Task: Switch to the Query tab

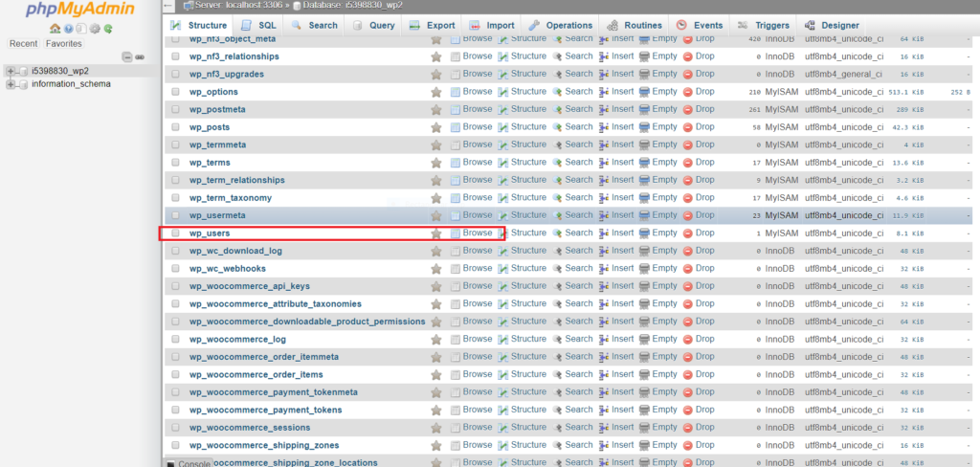Action: coord(374,26)
